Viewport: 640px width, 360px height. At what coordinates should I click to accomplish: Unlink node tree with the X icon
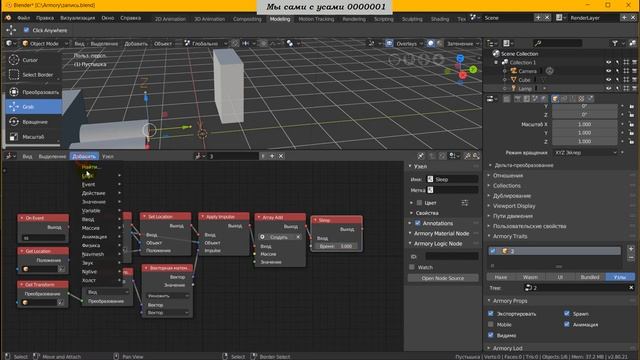point(281,156)
